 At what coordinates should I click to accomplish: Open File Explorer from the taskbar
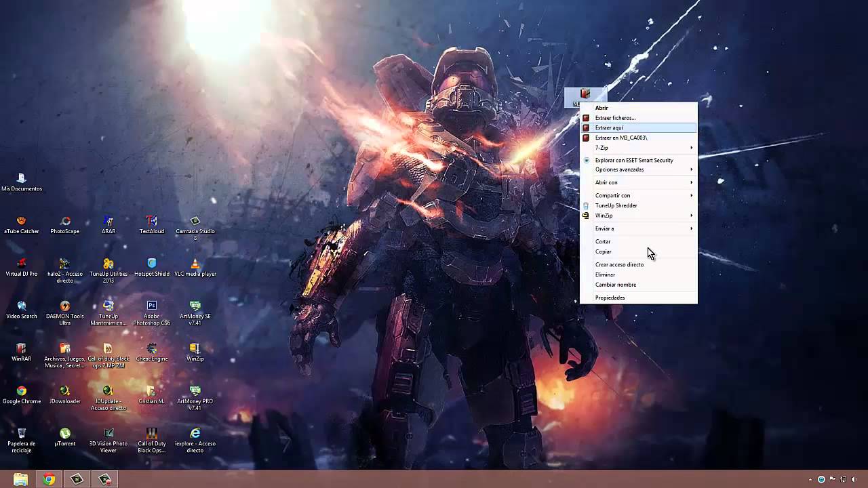(20, 479)
